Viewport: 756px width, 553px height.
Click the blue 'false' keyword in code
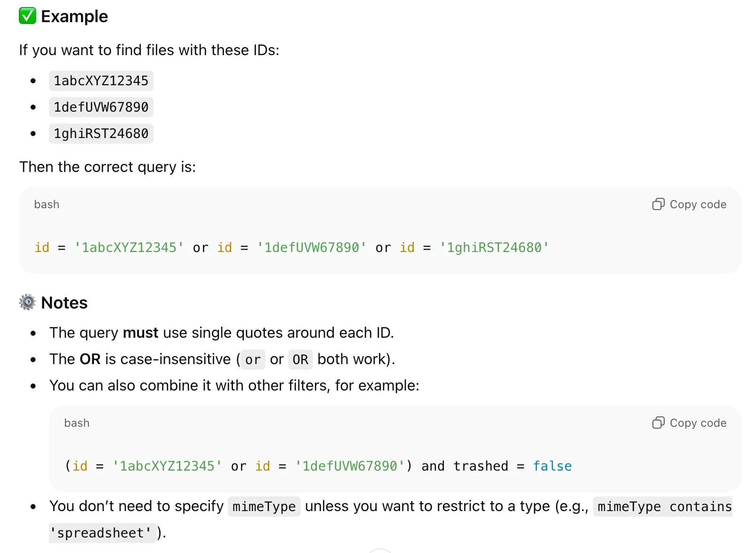[552, 466]
